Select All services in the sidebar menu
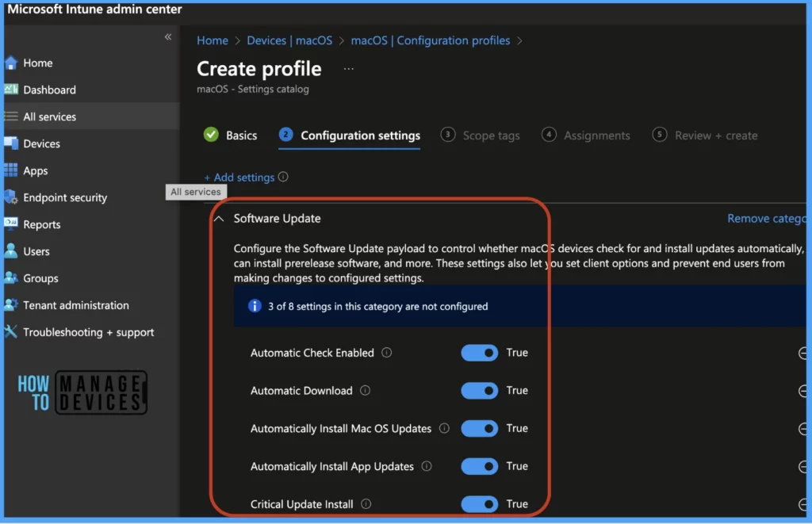The width and height of the screenshot is (812, 524). click(92, 117)
